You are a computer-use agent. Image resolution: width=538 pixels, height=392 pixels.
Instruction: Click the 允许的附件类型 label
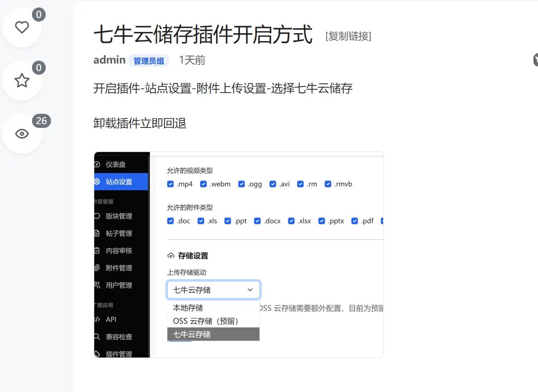pyautogui.click(x=190, y=207)
